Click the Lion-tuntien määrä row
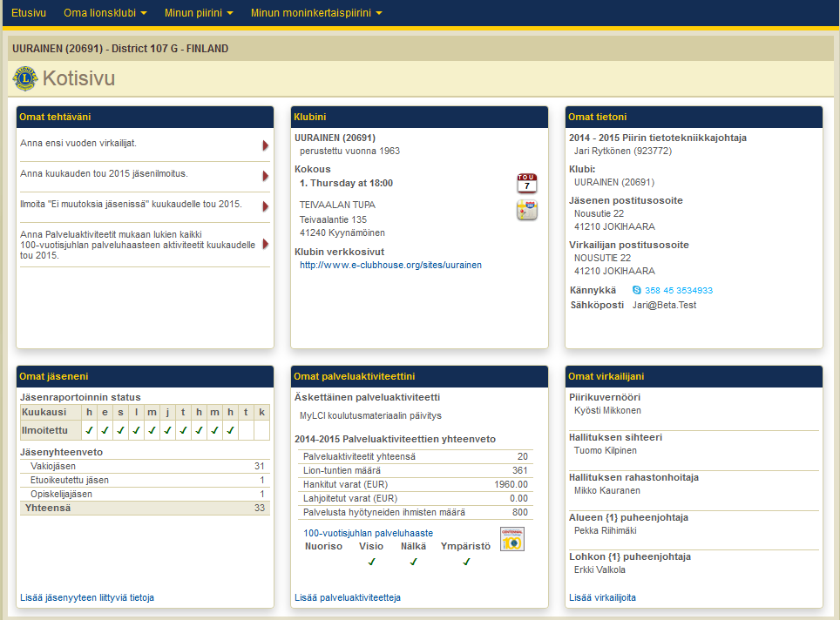The height and width of the screenshot is (620, 840). (x=415, y=470)
